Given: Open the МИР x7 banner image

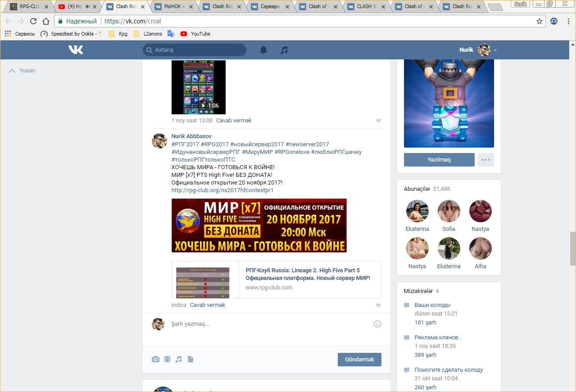Looking at the screenshot, I should 259,225.
